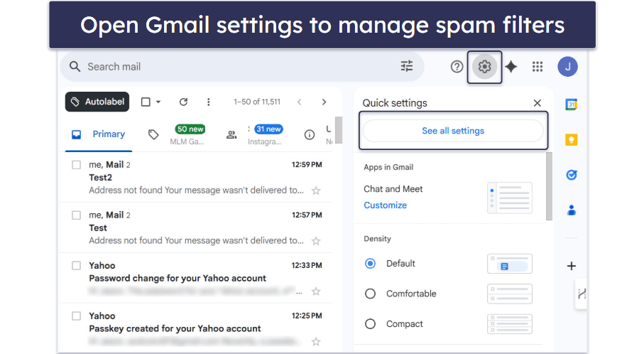Star the Test email from 12:57 PM
The image size is (644, 354).
pyautogui.click(x=316, y=241)
